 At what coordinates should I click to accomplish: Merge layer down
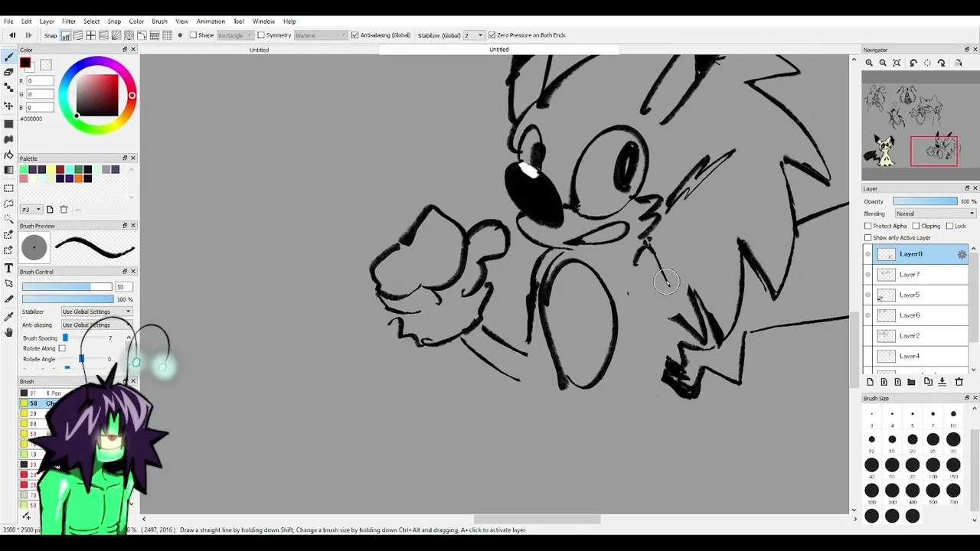942,382
